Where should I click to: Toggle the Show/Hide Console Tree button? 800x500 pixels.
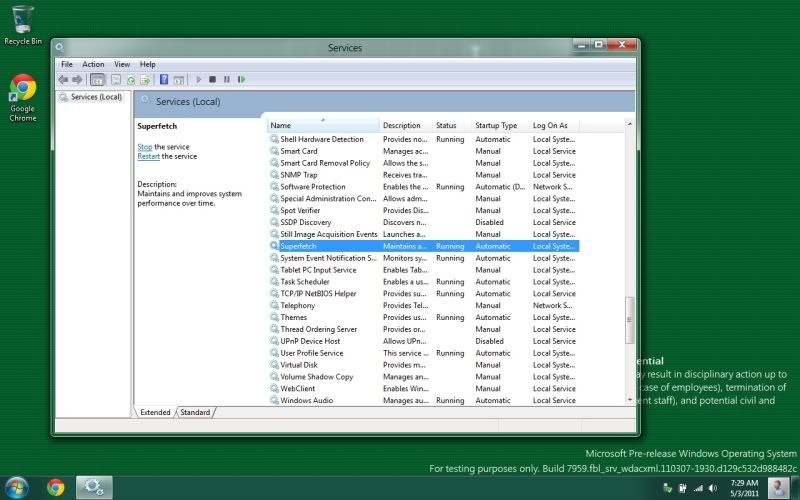pos(97,80)
